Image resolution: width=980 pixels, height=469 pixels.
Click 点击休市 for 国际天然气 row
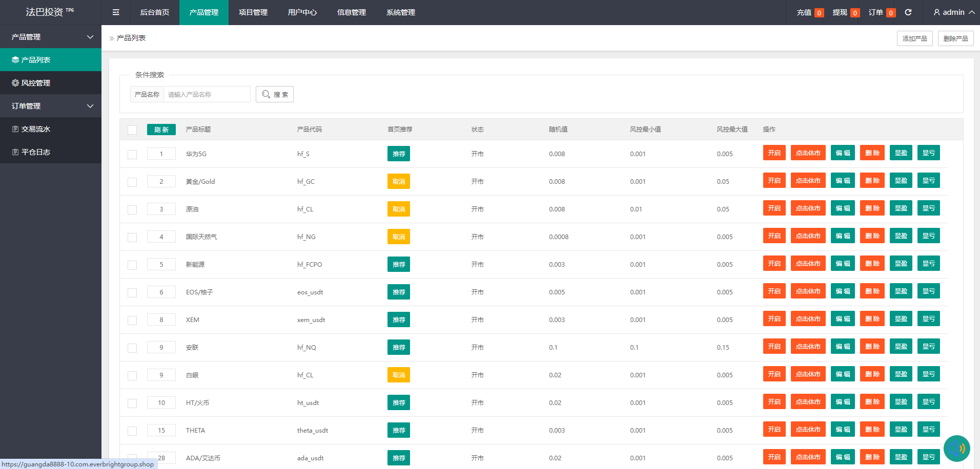(x=808, y=236)
